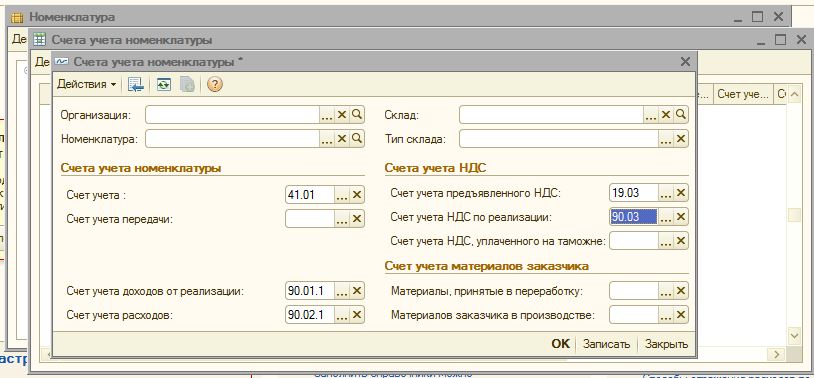Click the field containing 19.03
The height and width of the screenshot is (378, 814).
(634, 193)
